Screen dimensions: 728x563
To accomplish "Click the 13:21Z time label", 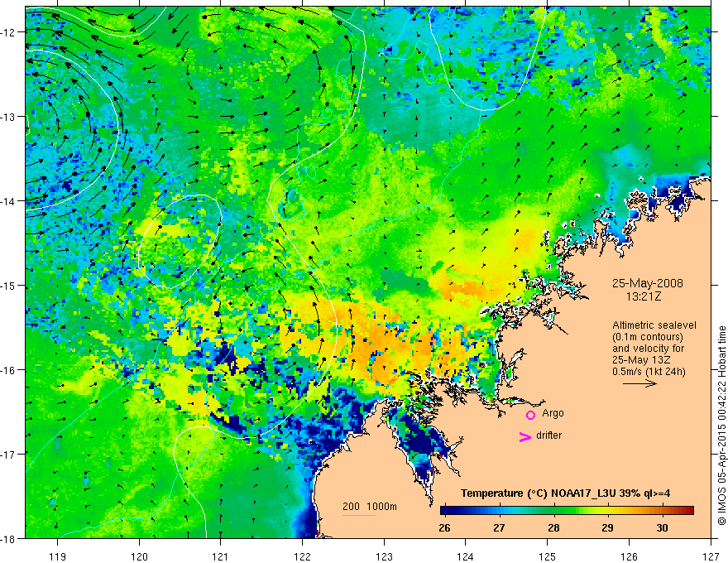I will point(643,296).
